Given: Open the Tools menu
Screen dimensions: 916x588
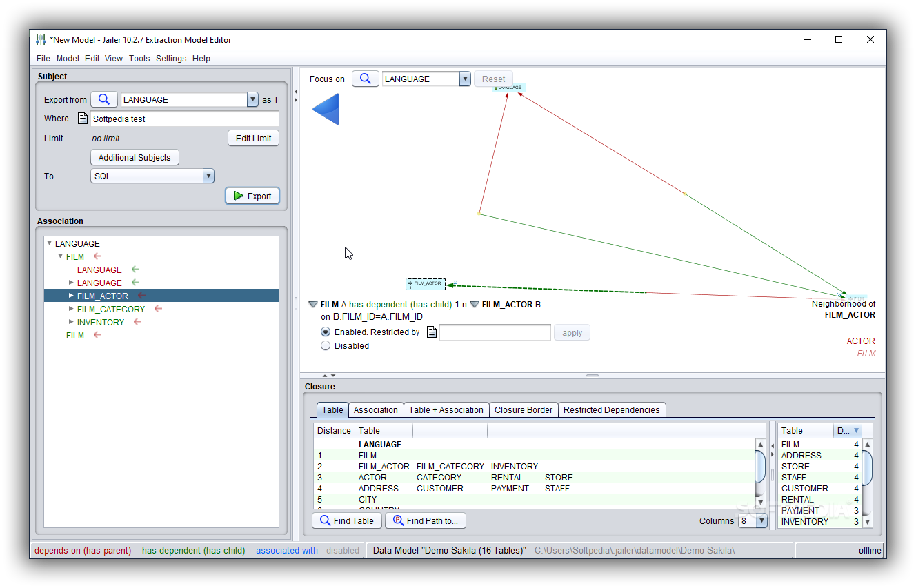Looking at the screenshot, I should tap(139, 59).
